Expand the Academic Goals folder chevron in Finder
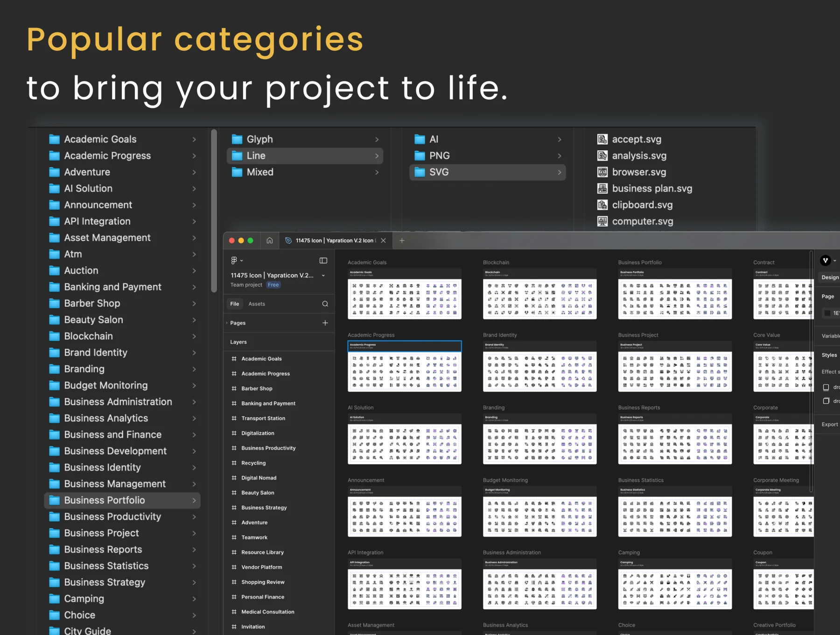 pos(194,139)
